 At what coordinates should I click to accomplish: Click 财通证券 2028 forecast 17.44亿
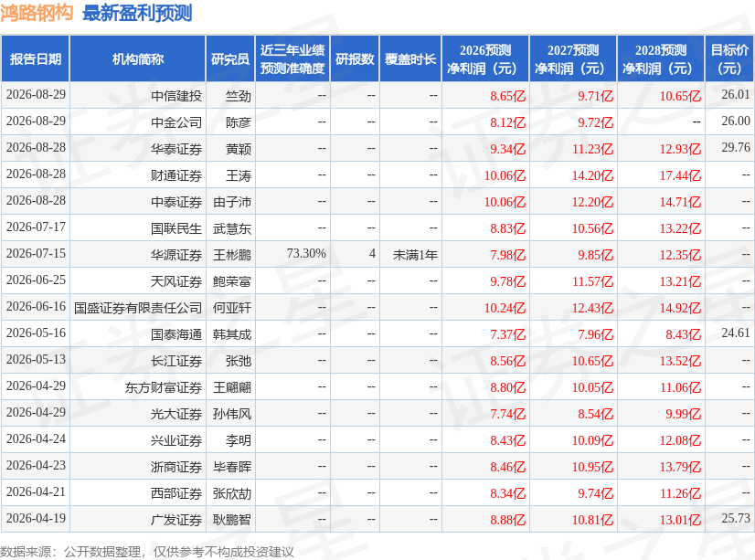coord(680,175)
